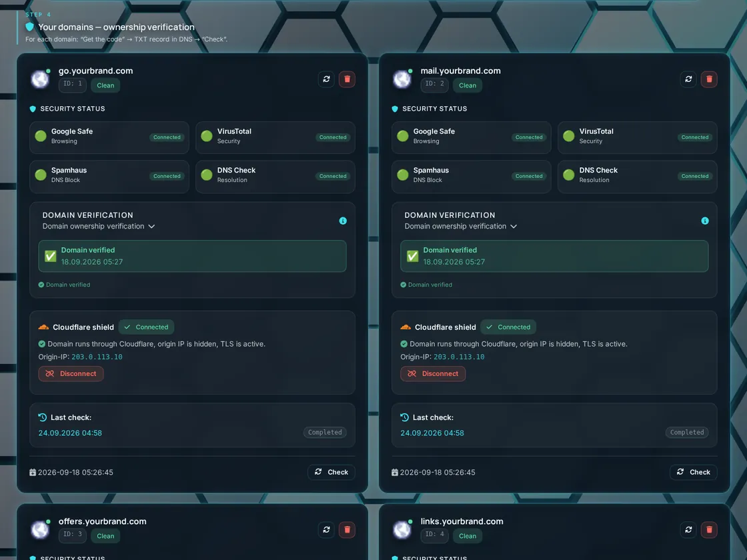Viewport: 747px width, 560px height.
Task: Click the links.yourbrand.com globe avatar
Action: [402, 529]
